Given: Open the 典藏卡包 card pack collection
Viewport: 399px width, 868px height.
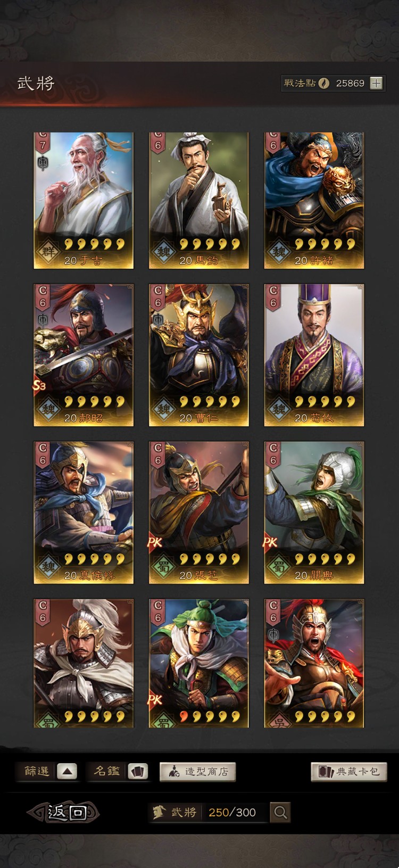Looking at the screenshot, I should click(349, 771).
